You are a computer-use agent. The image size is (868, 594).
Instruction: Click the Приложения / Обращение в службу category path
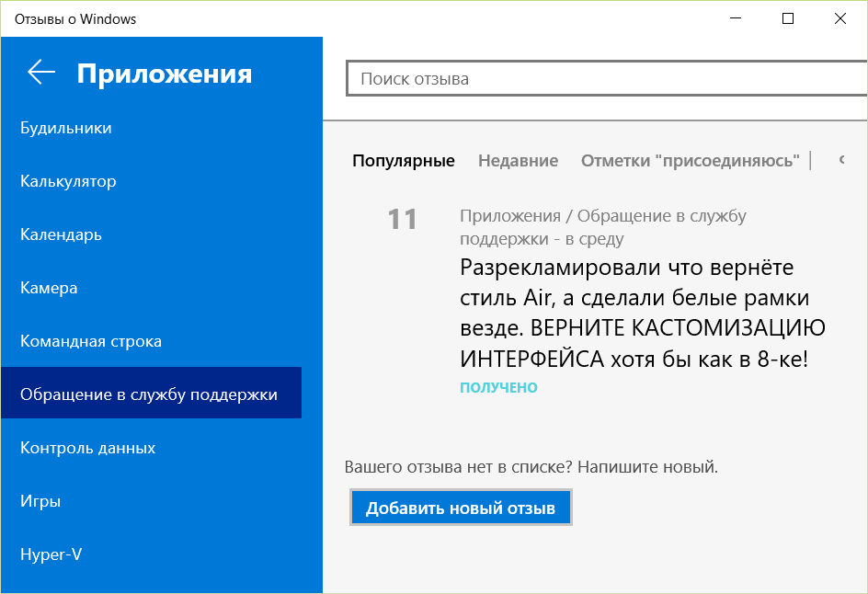click(603, 227)
